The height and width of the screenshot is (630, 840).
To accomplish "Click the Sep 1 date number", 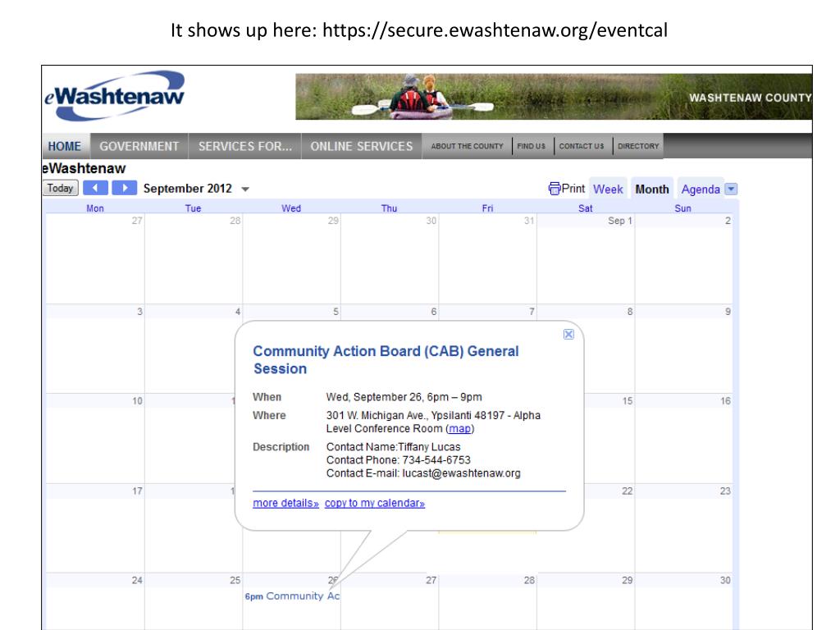I will (x=620, y=221).
